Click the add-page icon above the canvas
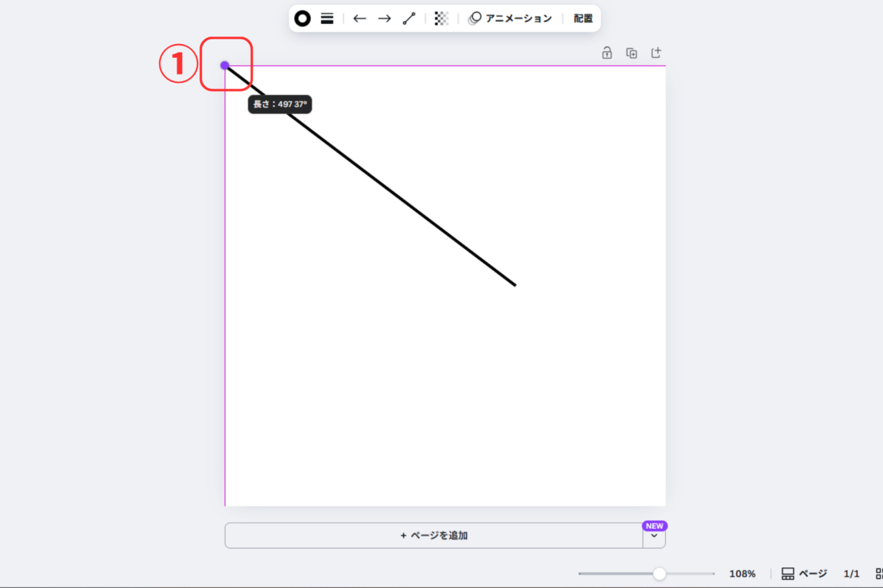The width and height of the screenshot is (883, 588). pos(656,53)
